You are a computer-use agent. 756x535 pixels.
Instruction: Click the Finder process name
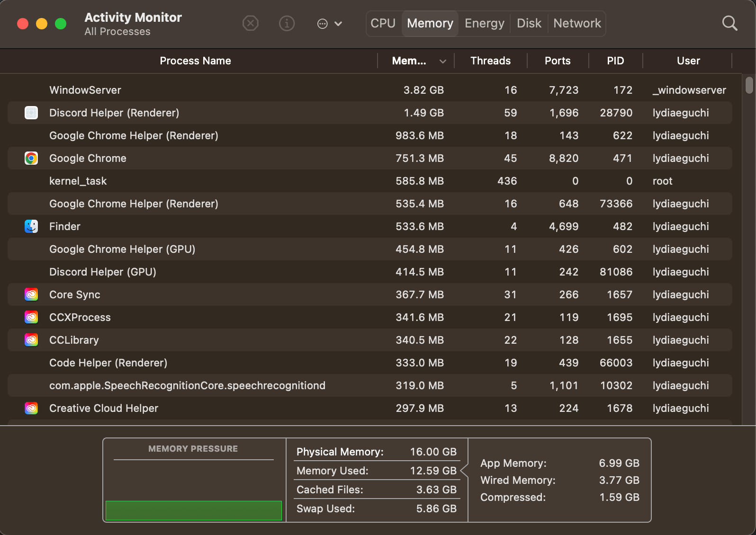tap(65, 226)
